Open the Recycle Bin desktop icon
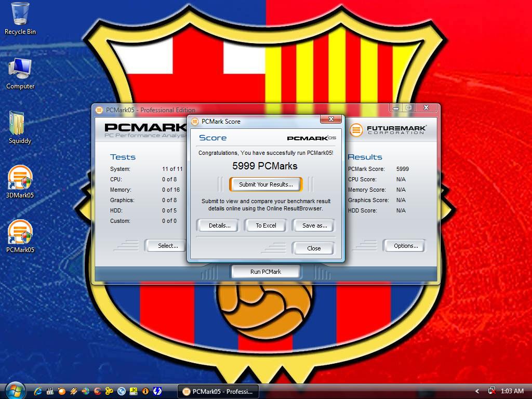This screenshot has height=399, width=532. click(x=20, y=19)
